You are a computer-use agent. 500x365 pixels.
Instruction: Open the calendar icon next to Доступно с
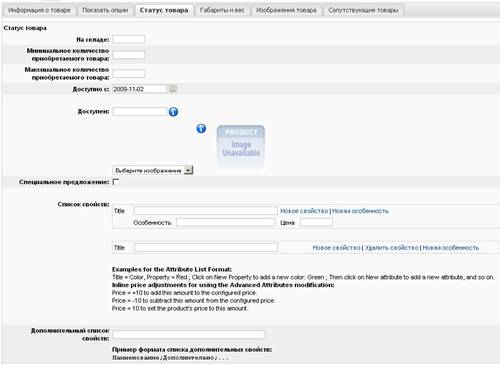tap(173, 89)
